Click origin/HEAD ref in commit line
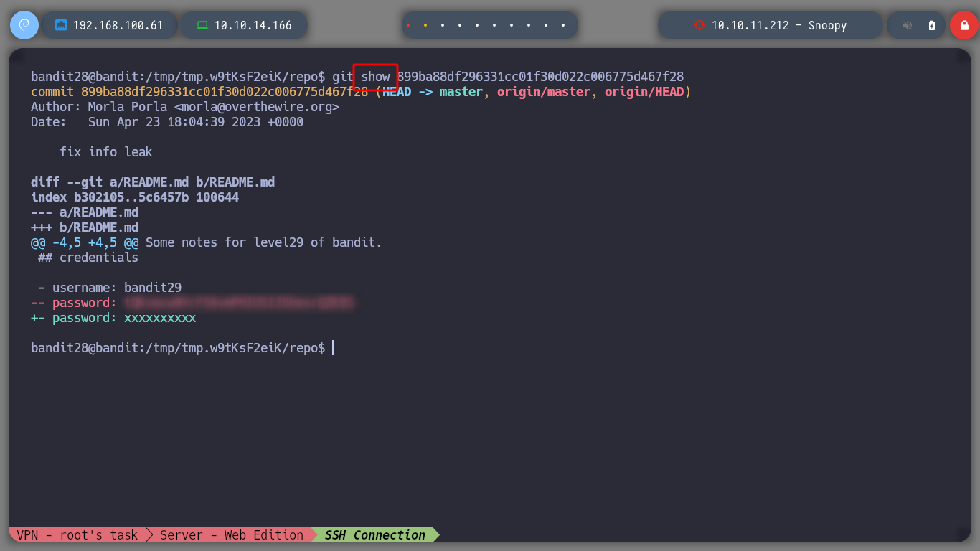 click(x=644, y=92)
